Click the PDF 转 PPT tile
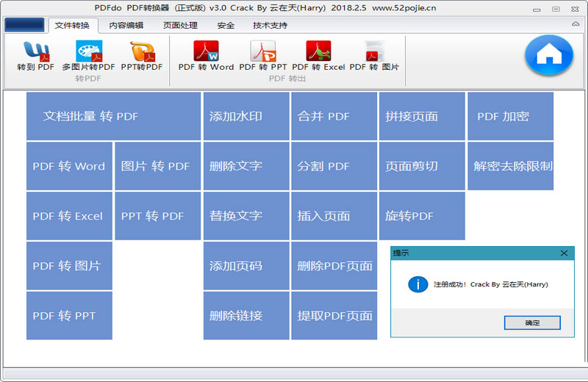 pos(69,316)
